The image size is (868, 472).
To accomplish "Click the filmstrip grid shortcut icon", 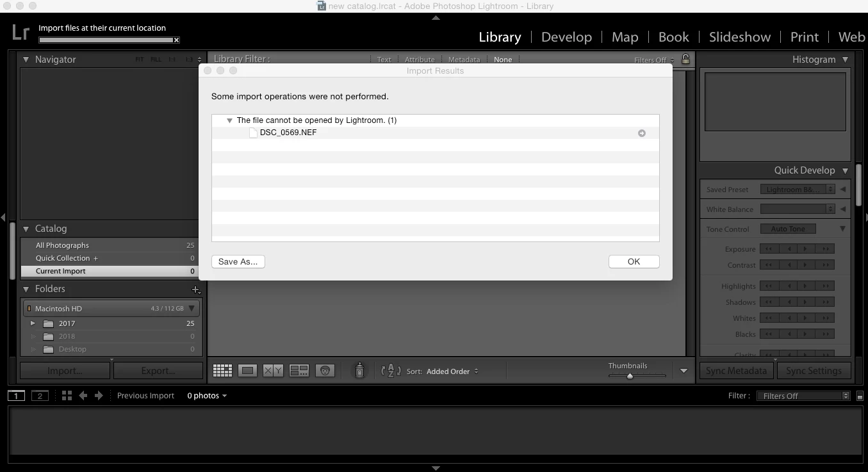I will coord(67,396).
